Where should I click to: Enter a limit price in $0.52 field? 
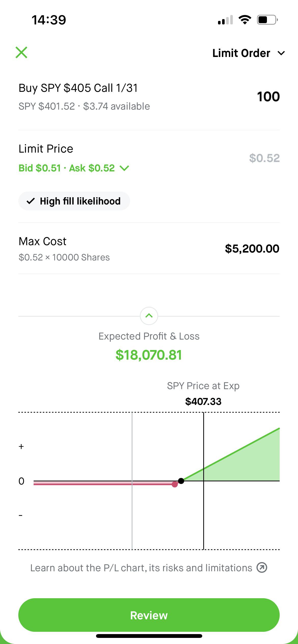(264, 158)
